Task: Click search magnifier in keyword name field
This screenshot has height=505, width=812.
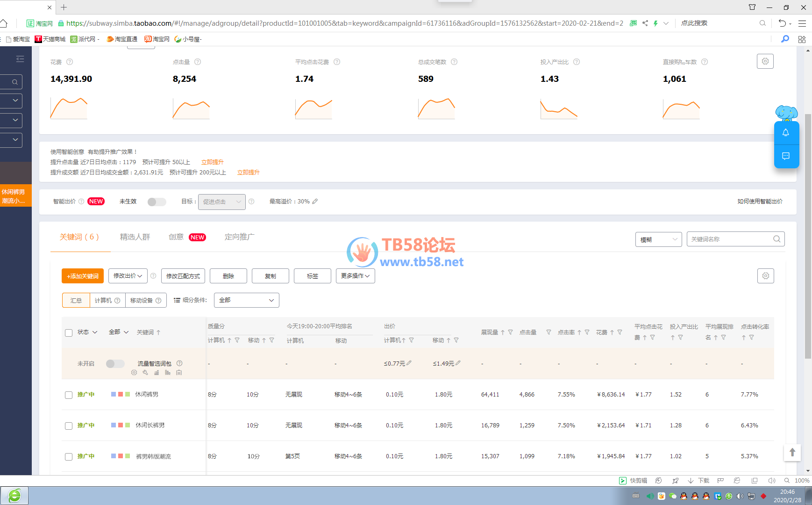Action: coord(776,239)
